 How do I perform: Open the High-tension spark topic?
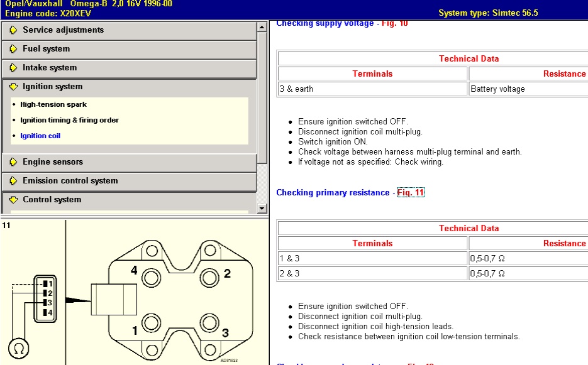pyautogui.click(x=53, y=104)
